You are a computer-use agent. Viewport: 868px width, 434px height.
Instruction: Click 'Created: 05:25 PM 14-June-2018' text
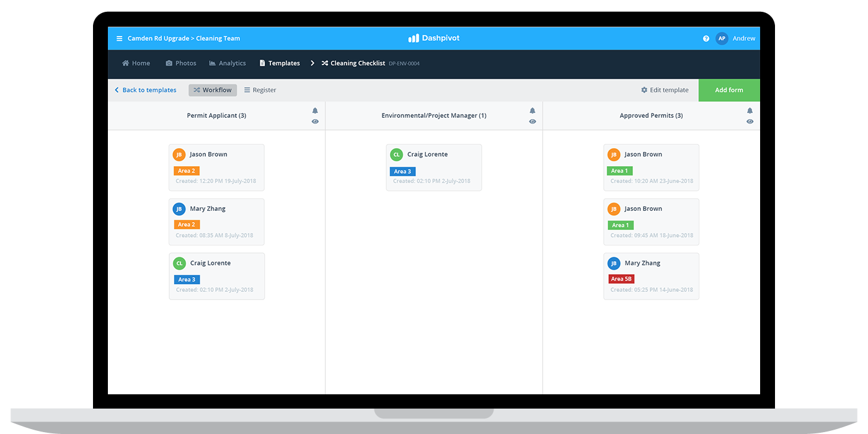(x=652, y=290)
